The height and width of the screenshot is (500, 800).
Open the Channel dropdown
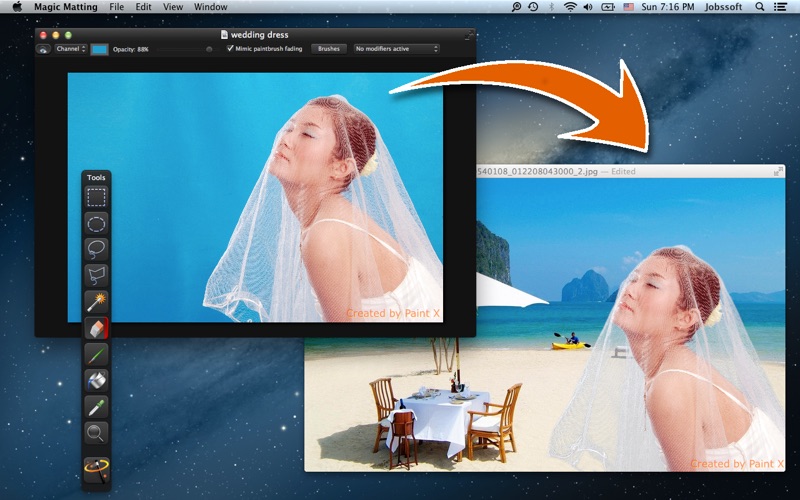71,48
